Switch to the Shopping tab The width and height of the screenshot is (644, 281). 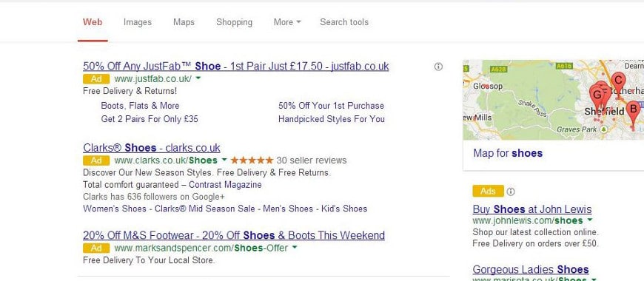click(x=234, y=22)
